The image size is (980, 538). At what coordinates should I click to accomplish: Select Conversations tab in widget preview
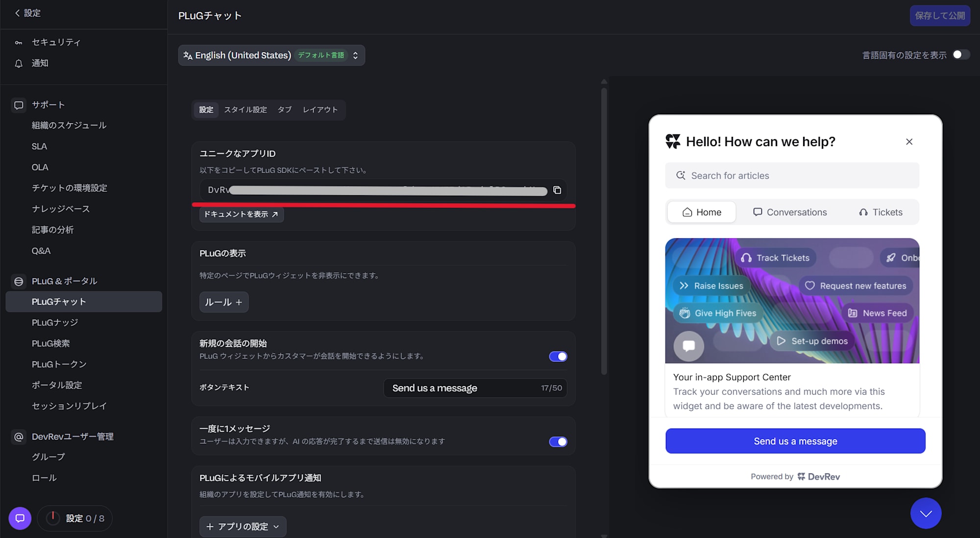[x=790, y=212]
